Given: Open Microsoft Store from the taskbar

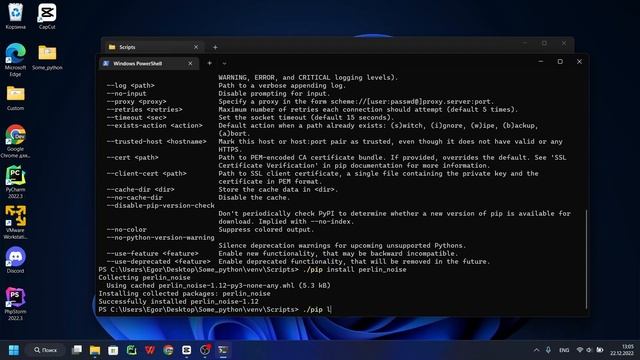Looking at the screenshot, I should [x=113, y=350].
